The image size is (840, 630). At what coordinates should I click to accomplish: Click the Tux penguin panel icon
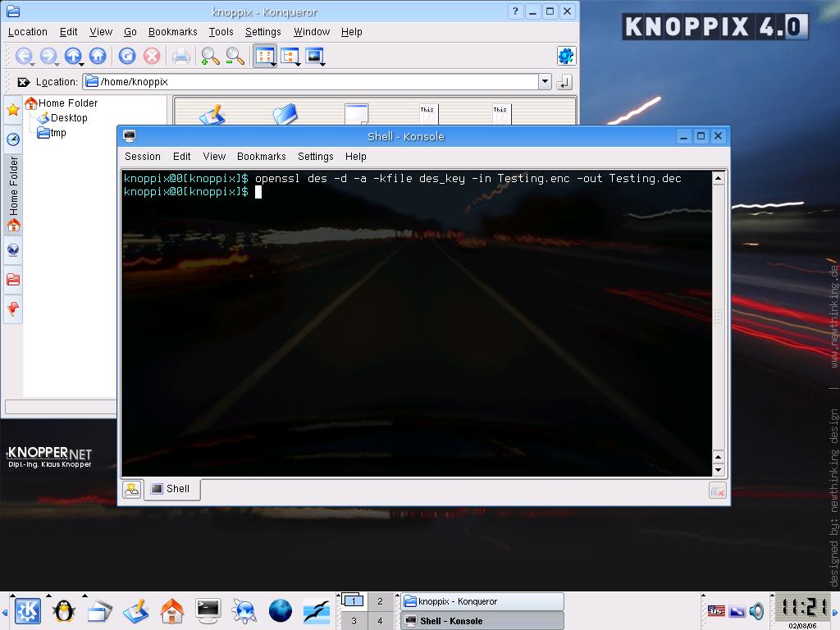64,610
